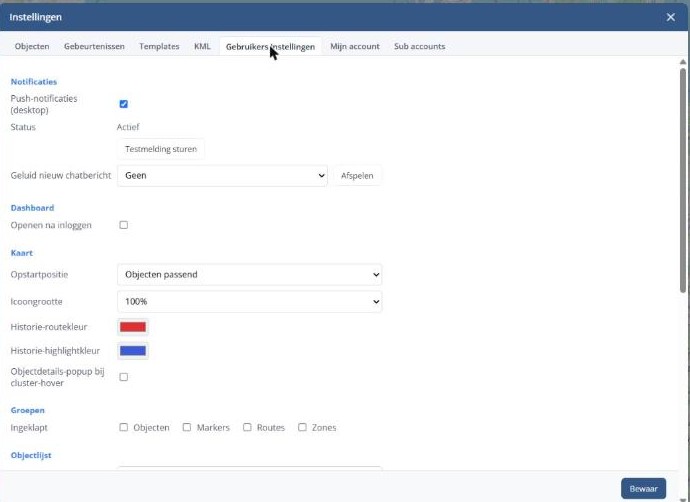Image resolution: width=690 pixels, height=502 pixels.
Task: Click the Afspelen button
Action: (x=357, y=176)
